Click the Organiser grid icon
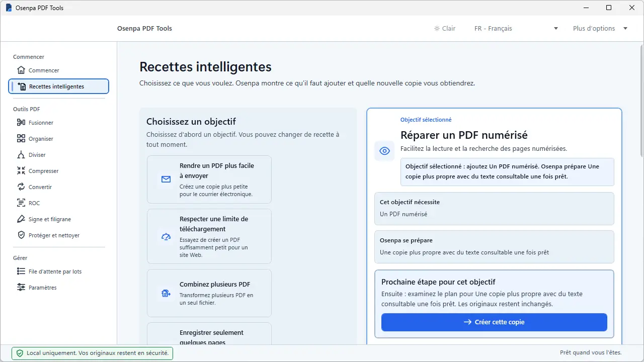 pyautogui.click(x=21, y=139)
